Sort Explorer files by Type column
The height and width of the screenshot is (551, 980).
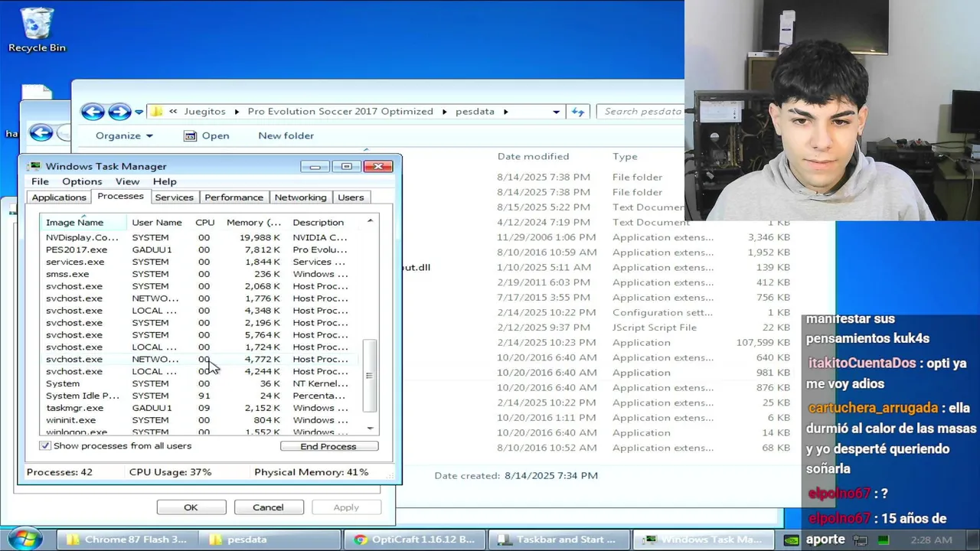[625, 156]
